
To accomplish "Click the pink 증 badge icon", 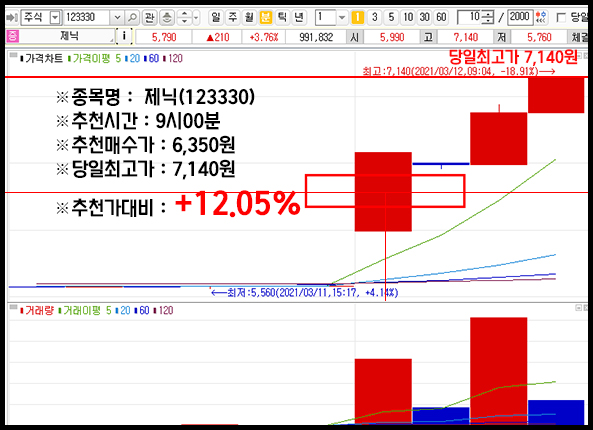I will pos(12,37).
